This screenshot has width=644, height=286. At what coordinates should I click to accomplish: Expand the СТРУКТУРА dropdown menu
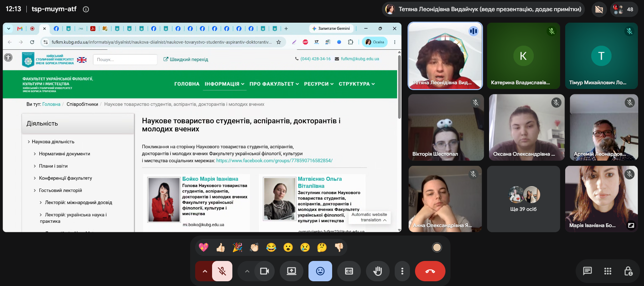click(356, 84)
